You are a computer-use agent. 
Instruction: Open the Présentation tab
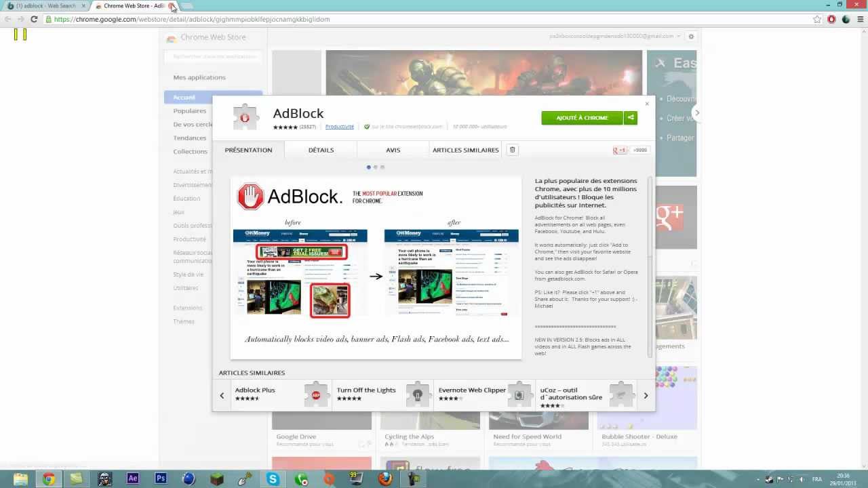248,150
